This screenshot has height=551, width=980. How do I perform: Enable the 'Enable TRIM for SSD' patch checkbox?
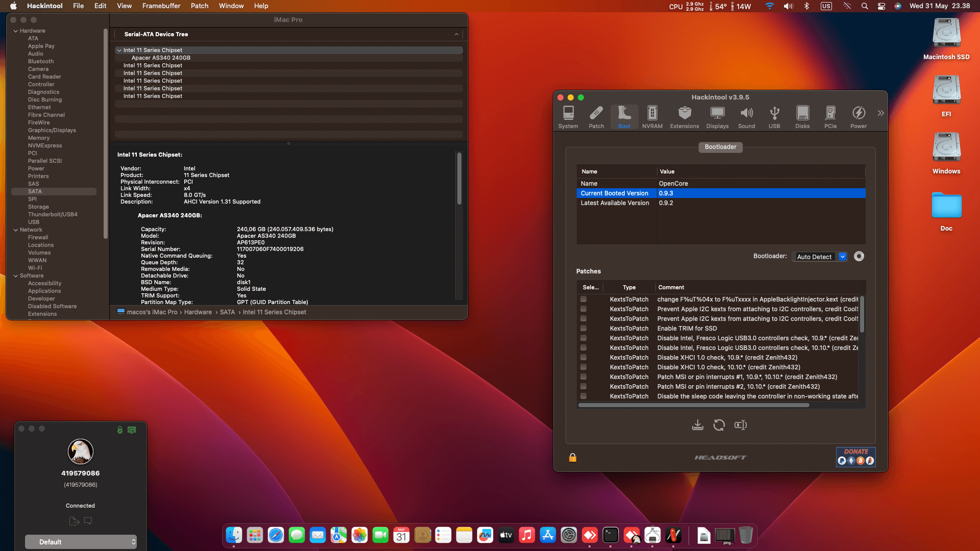pyautogui.click(x=583, y=328)
